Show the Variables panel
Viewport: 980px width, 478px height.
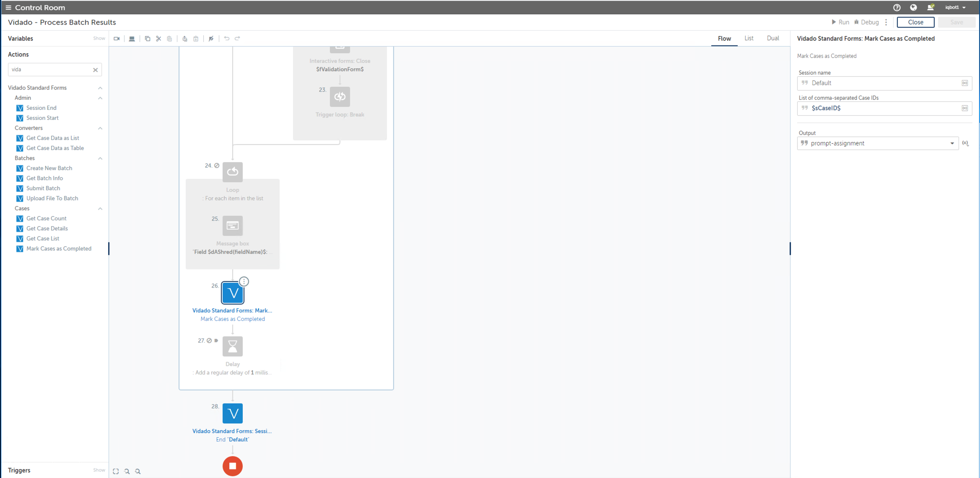coord(99,38)
